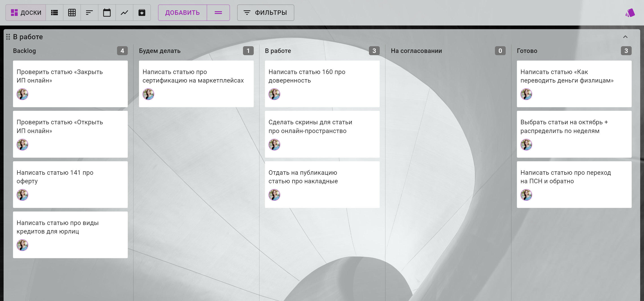Select the 'На согласовании' column header
This screenshot has height=301, width=644.
[416, 51]
